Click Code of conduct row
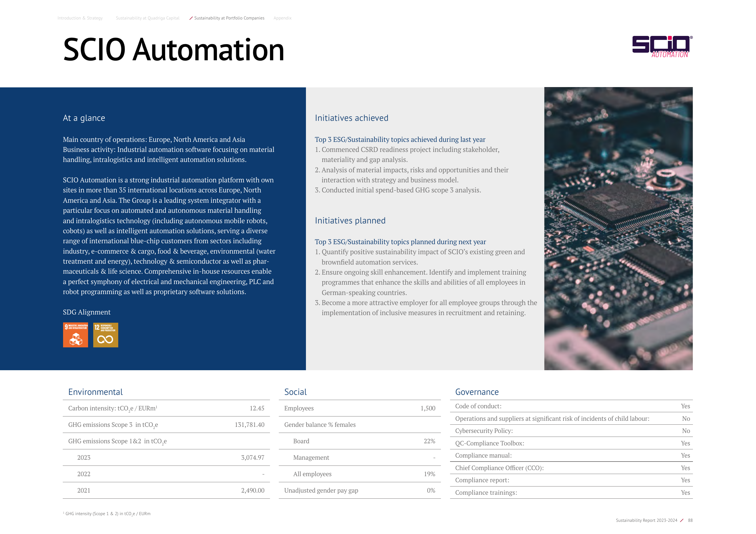The height and width of the screenshot is (534, 756). point(571,406)
